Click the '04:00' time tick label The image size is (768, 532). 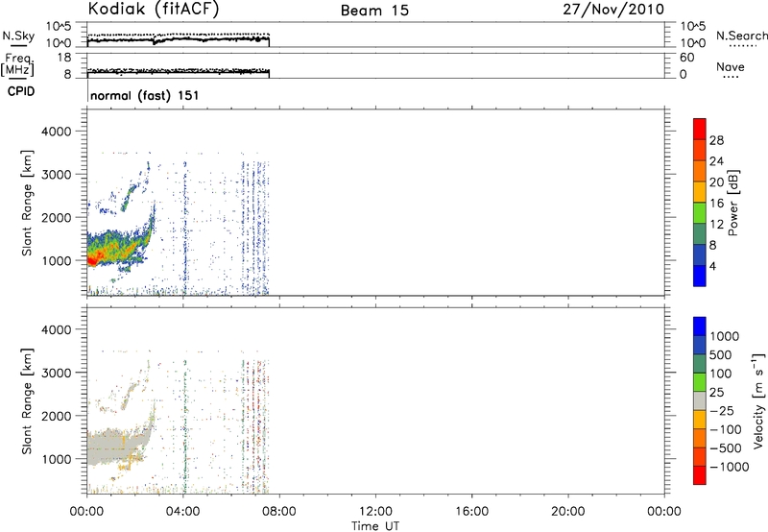click(182, 512)
